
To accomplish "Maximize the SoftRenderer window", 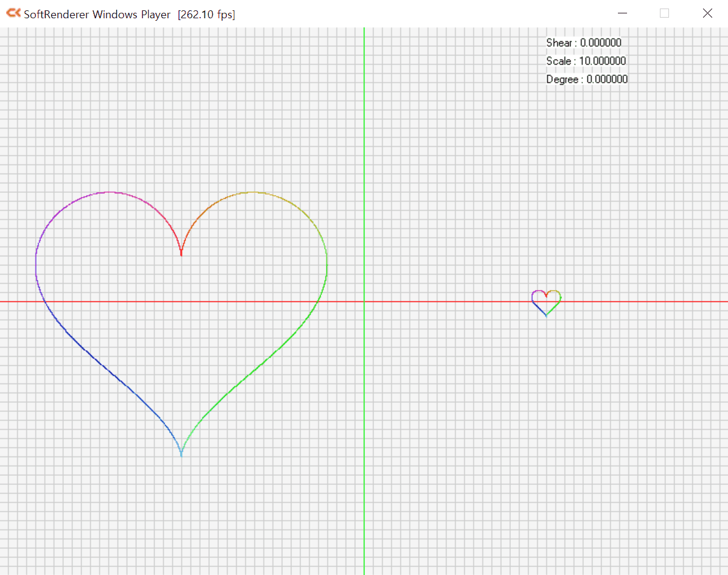I will pyautogui.click(x=664, y=13).
